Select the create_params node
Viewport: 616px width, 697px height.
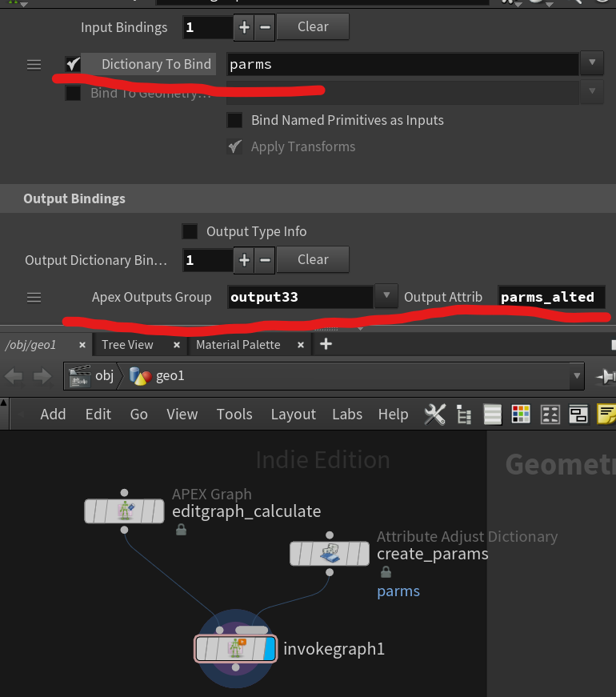tap(329, 553)
